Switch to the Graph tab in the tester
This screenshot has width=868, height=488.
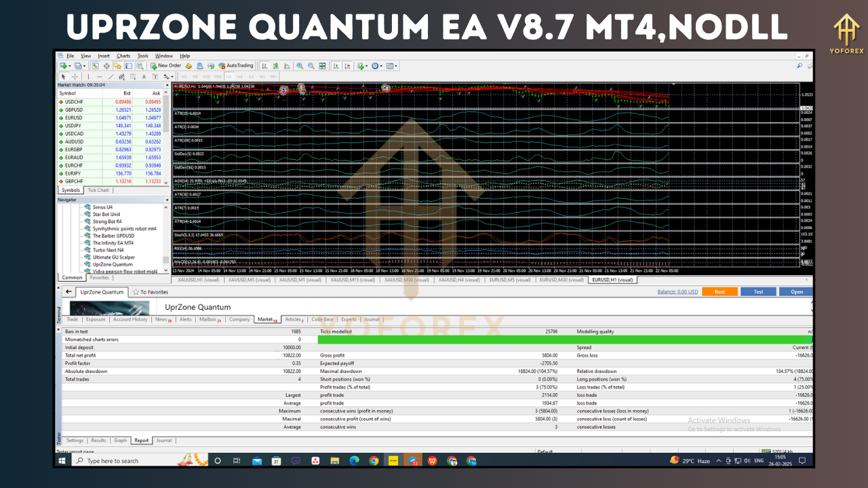pos(120,441)
